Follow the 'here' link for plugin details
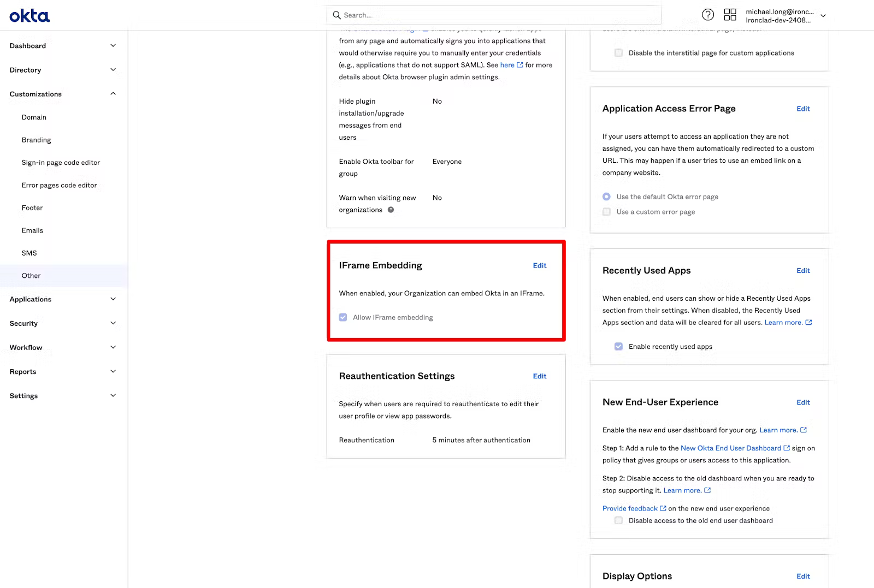Screen dimensions: 874x588 click(507, 65)
